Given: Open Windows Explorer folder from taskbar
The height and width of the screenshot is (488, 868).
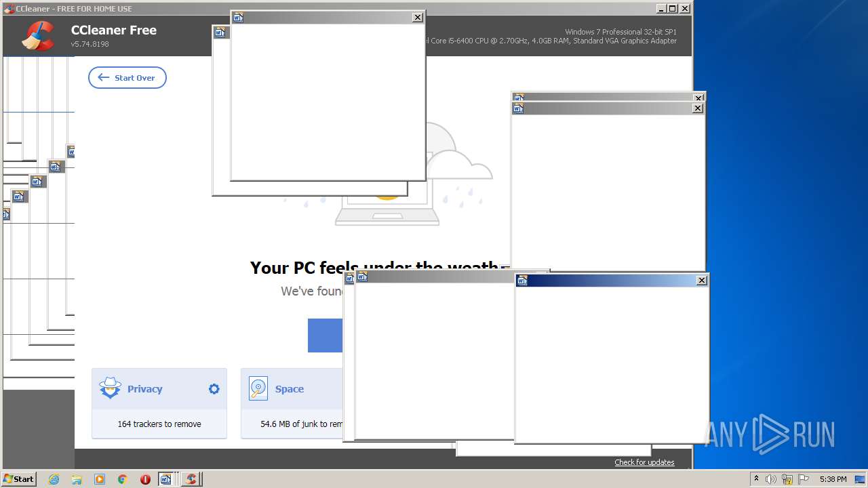Looking at the screenshot, I should point(77,479).
